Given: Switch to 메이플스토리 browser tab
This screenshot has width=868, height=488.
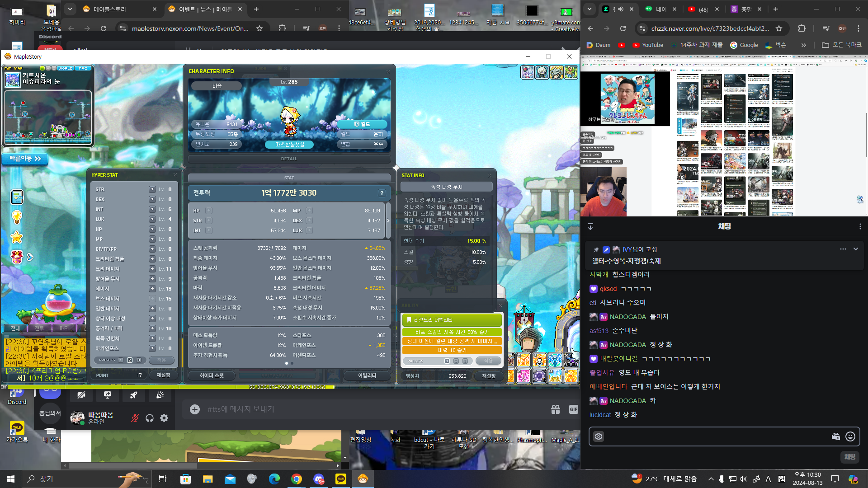Looking at the screenshot, I should [x=119, y=9].
